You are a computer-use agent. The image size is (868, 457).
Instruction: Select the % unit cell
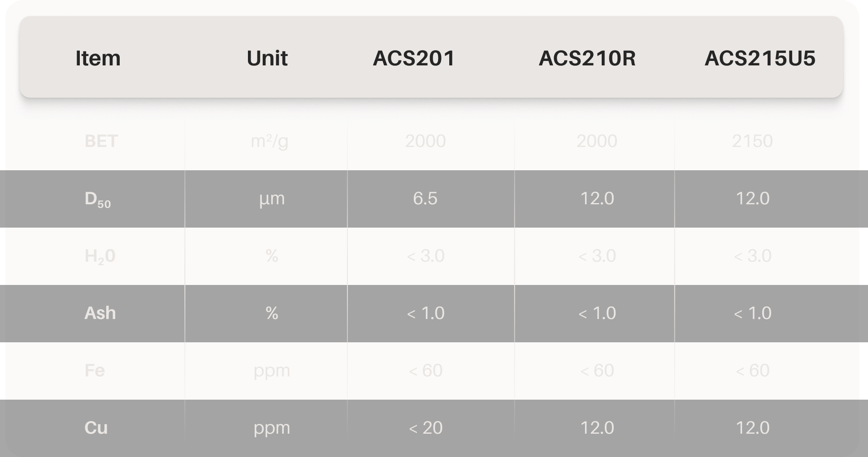[x=272, y=313]
